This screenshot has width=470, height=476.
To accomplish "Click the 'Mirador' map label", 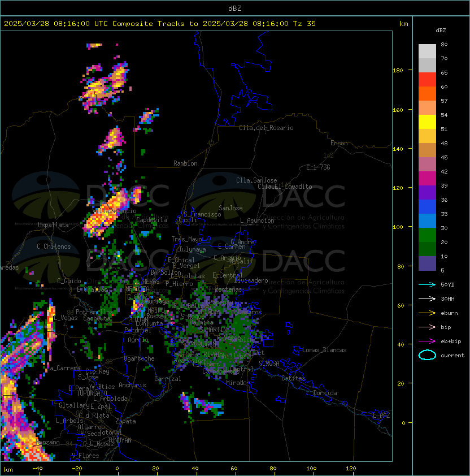I will tap(238, 383).
